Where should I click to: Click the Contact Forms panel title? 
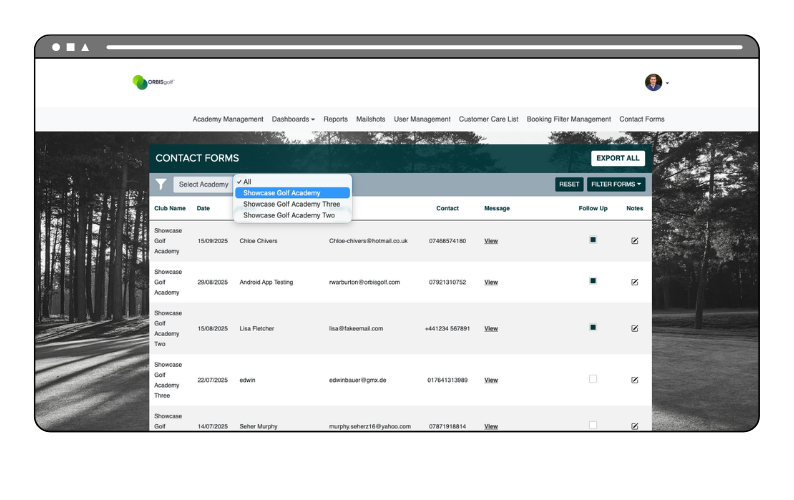[197, 158]
